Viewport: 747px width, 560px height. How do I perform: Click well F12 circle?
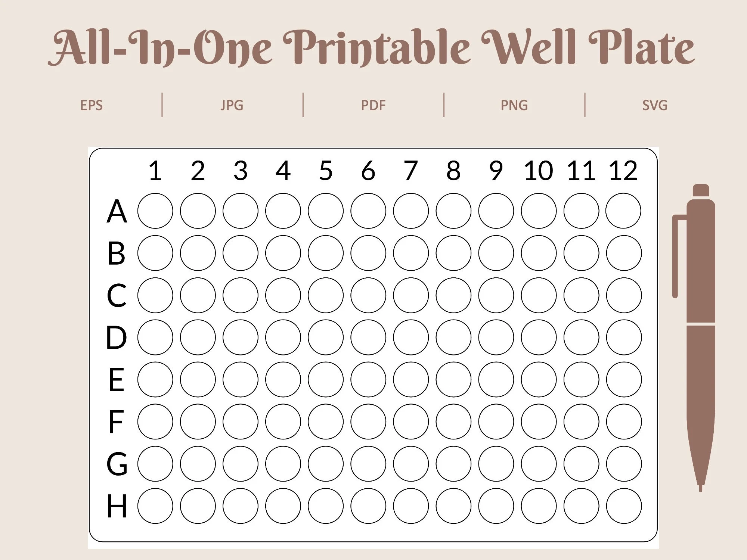point(624,421)
